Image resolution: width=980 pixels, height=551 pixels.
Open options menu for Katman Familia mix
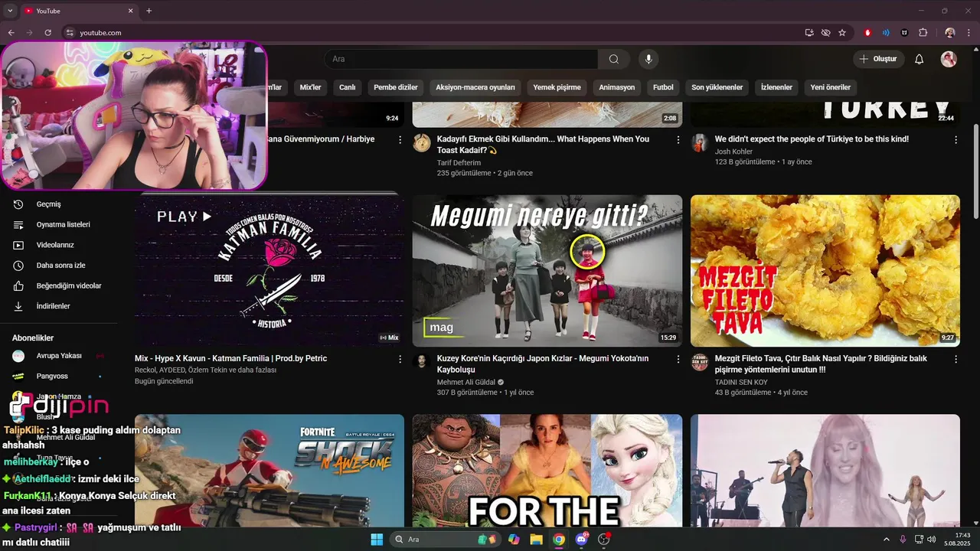400,359
